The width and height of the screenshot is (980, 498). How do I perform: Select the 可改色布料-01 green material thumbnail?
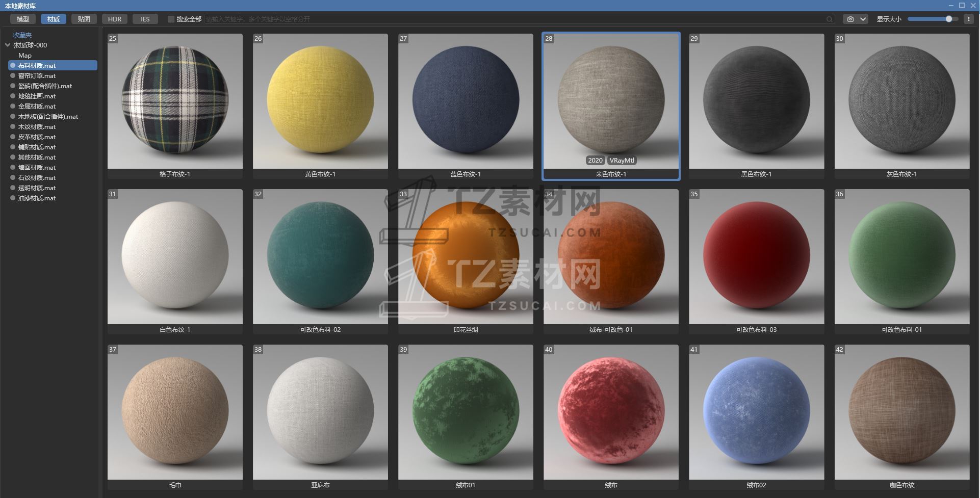pyautogui.click(x=902, y=256)
